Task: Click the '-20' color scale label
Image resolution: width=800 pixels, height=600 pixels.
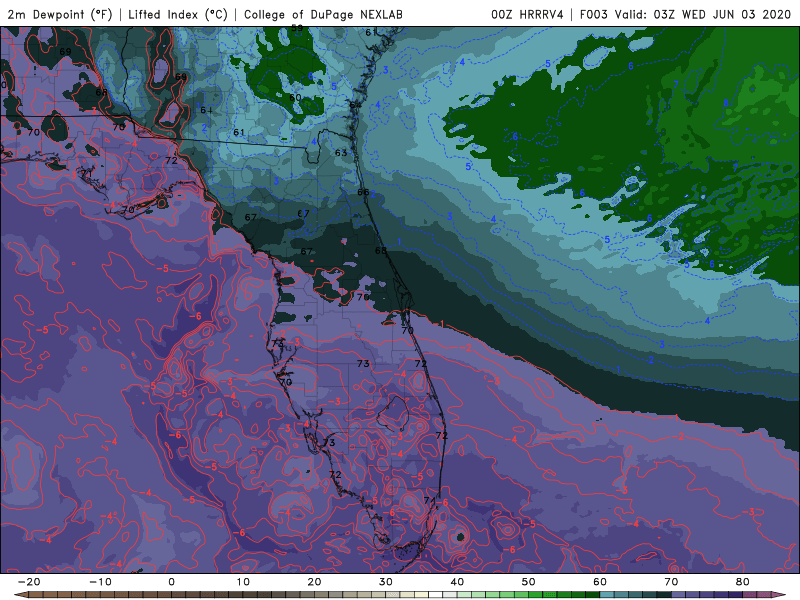Action: [29, 582]
